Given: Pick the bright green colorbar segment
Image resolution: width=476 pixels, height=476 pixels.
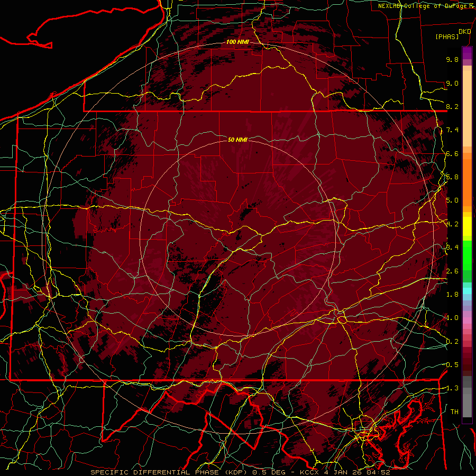Looking at the screenshot, I should [467, 254].
